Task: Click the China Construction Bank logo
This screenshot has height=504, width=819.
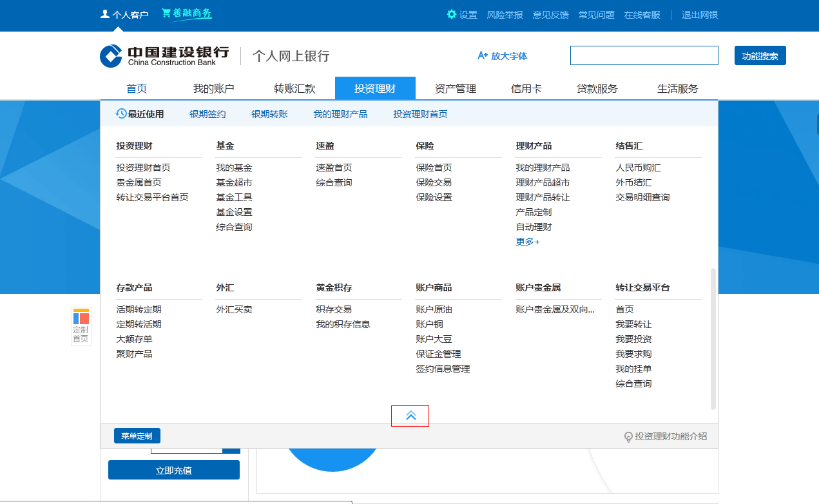Action: [164, 56]
